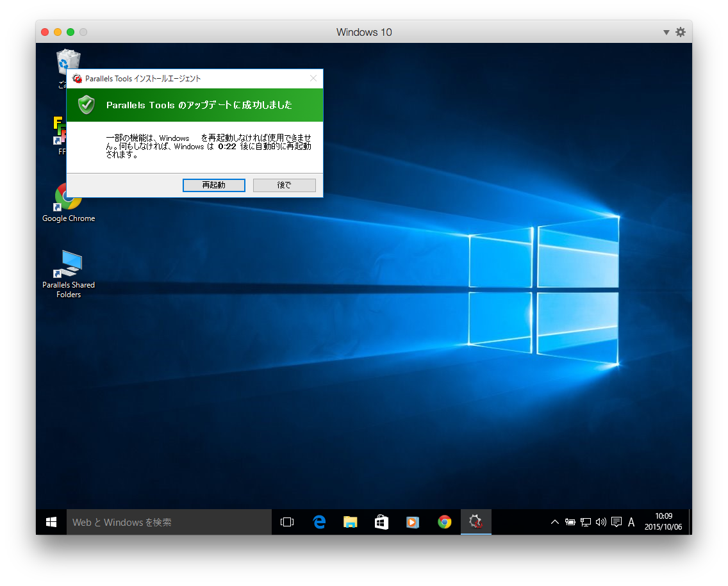The width and height of the screenshot is (728, 586).
Task: Close the Parallels Tools install agent dialog
Action: point(313,78)
